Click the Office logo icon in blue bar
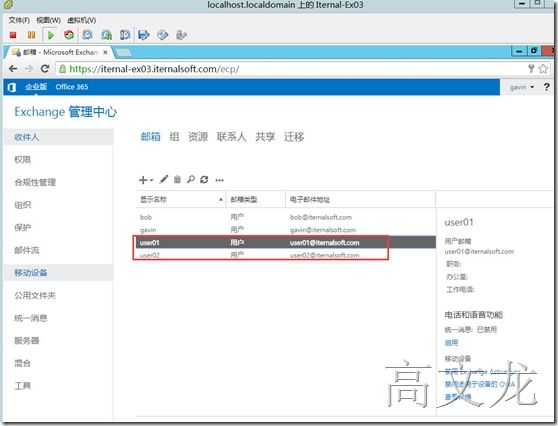The height and width of the screenshot is (426, 558). (12, 87)
